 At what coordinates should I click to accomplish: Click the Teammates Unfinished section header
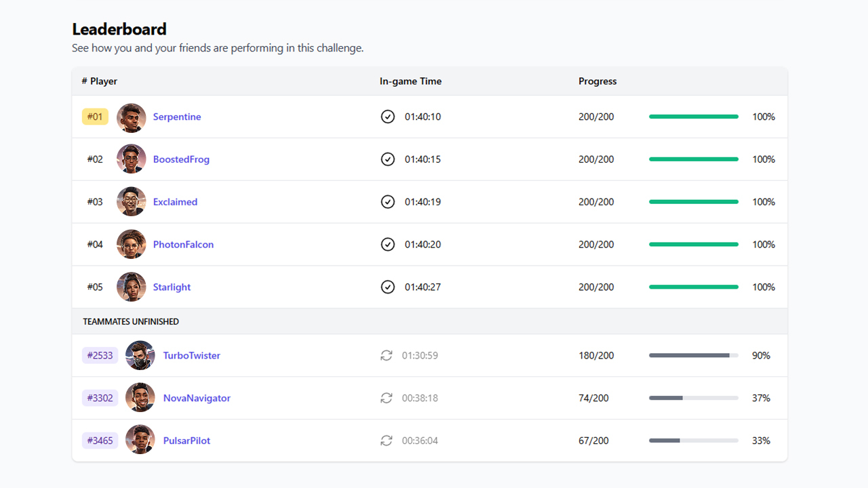pos(131,321)
